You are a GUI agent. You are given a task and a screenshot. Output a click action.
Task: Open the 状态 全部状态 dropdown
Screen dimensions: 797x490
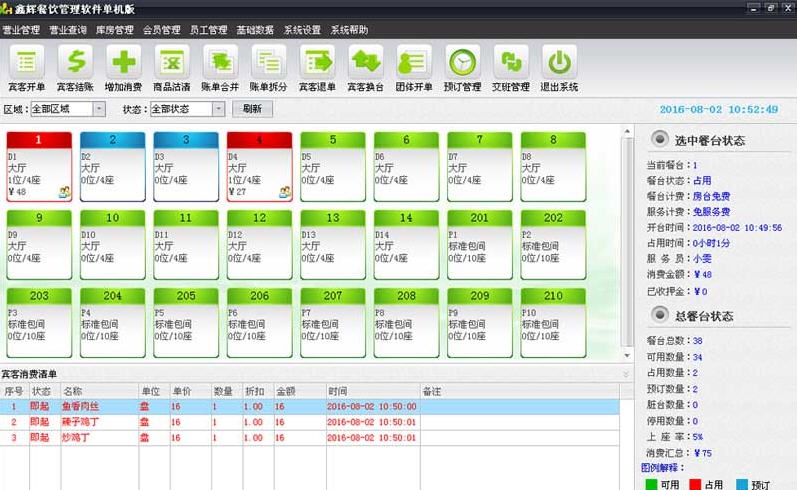(218, 109)
